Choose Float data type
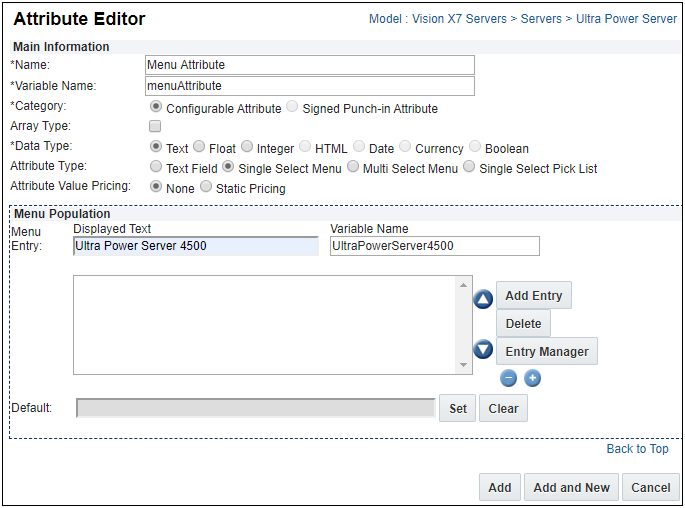This screenshot has width=685, height=508. coord(199,146)
